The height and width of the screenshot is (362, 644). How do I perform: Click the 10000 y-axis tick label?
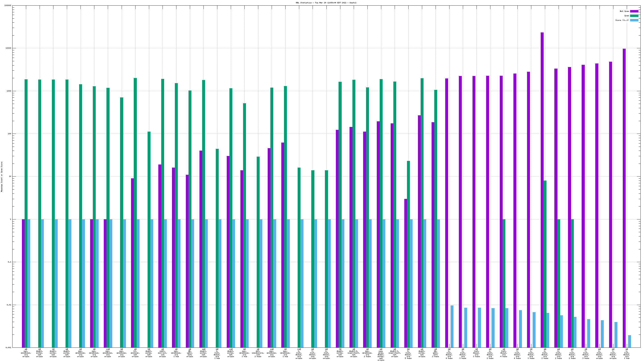(8, 48)
